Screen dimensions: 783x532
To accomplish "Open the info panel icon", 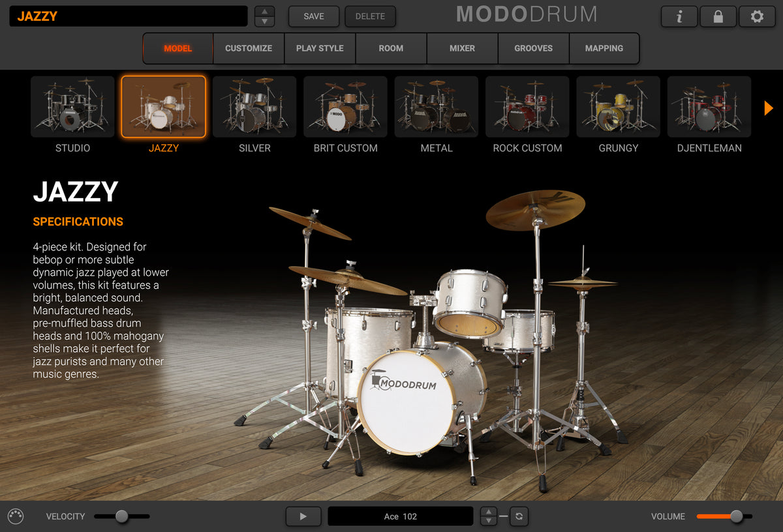I will (679, 16).
